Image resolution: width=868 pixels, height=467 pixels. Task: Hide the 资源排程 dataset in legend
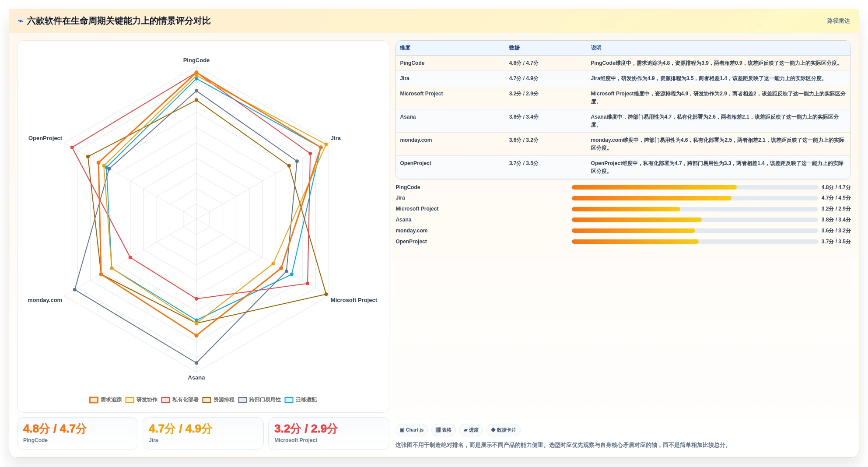click(206, 400)
